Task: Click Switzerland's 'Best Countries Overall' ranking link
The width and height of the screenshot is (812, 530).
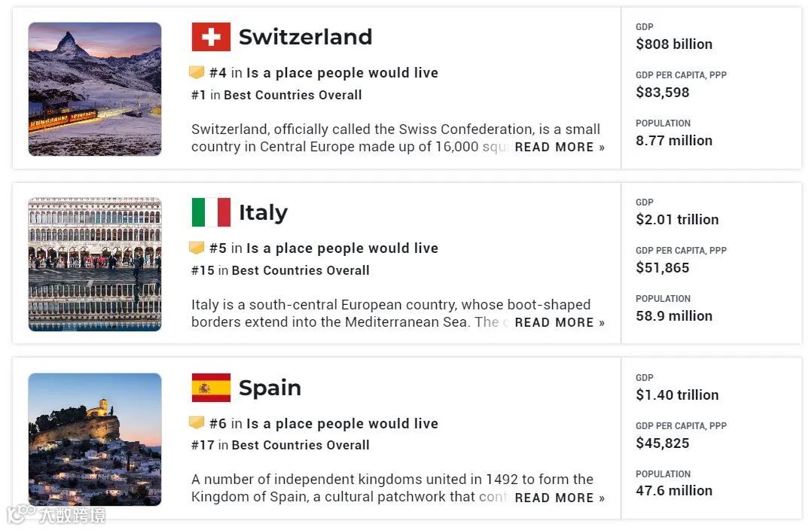Action: point(292,95)
